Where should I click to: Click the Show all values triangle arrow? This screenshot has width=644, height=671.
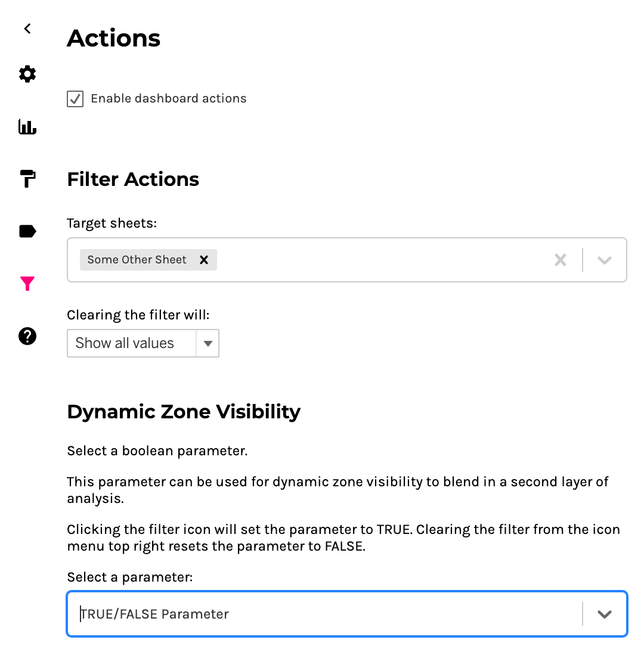[208, 343]
